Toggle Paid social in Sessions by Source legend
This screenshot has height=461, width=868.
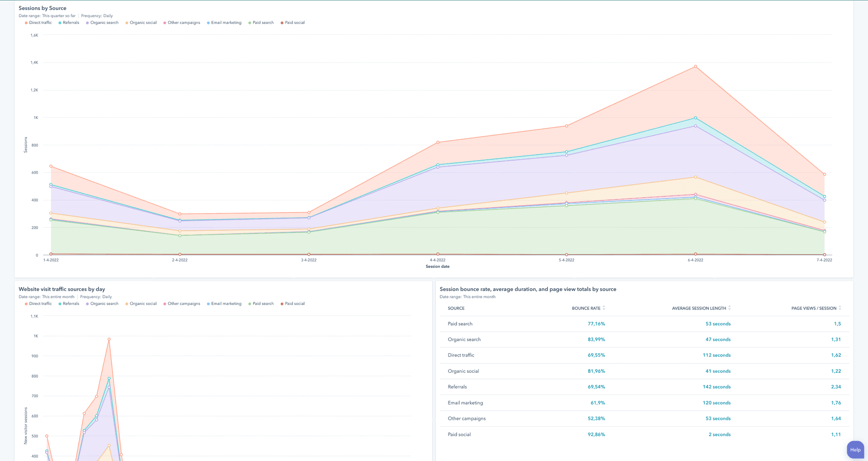[x=292, y=23]
